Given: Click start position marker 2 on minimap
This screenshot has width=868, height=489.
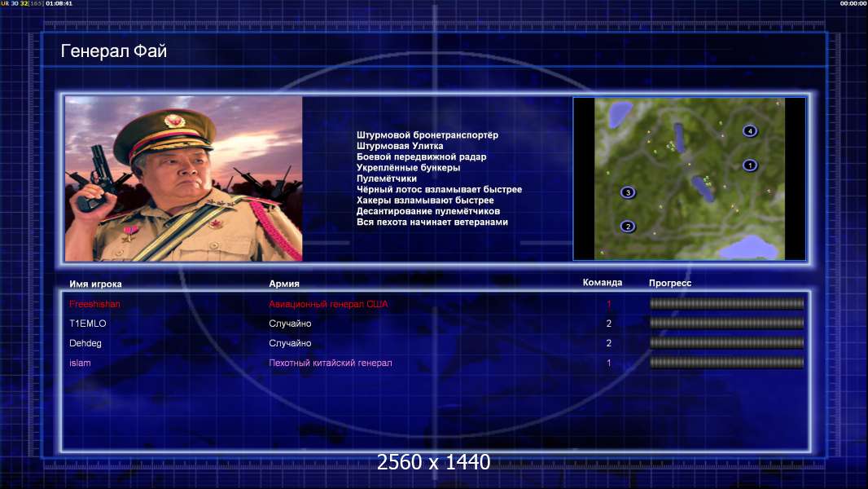Looking at the screenshot, I should click(x=627, y=227).
